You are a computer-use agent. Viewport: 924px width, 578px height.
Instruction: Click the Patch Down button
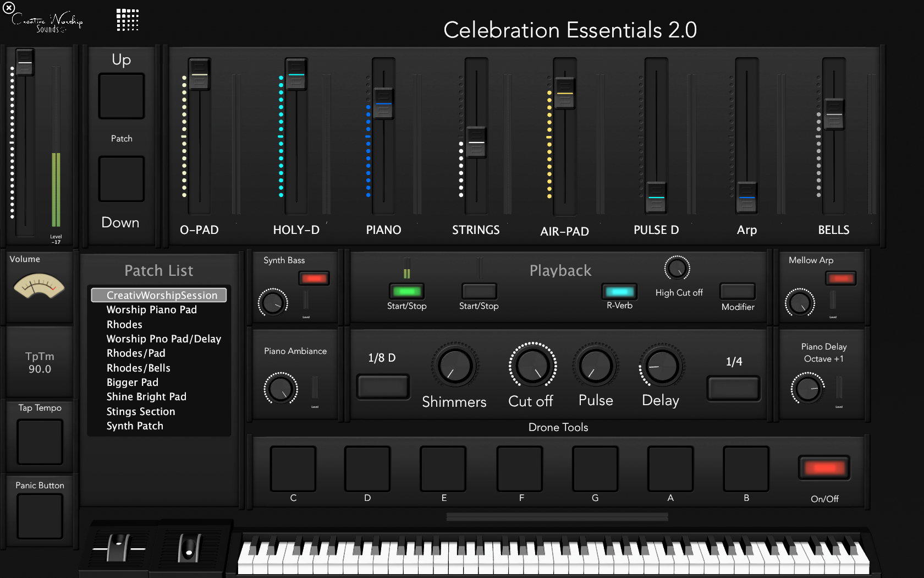tap(122, 179)
